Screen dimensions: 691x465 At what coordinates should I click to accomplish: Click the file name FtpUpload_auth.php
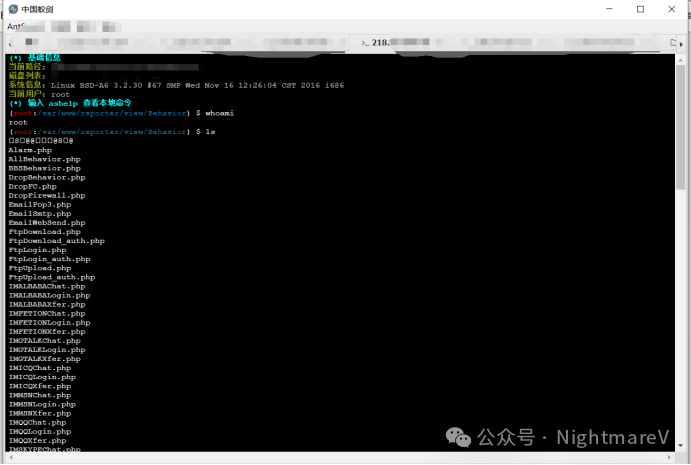[x=52, y=277]
